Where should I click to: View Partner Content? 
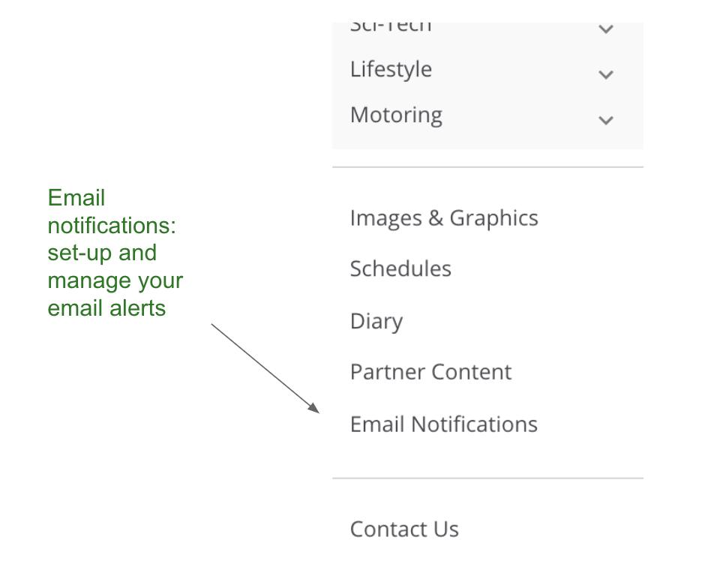point(430,372)
